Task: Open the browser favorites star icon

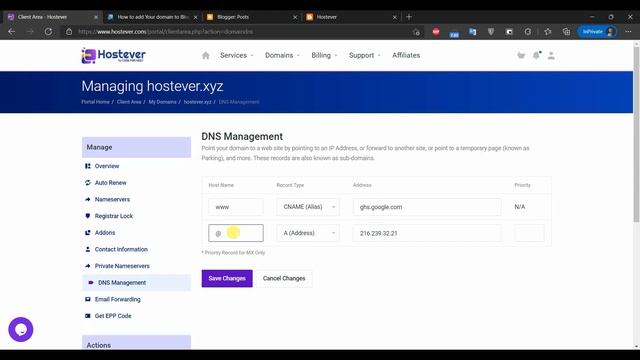Action: pyautogui.click(x=548, y=31)
